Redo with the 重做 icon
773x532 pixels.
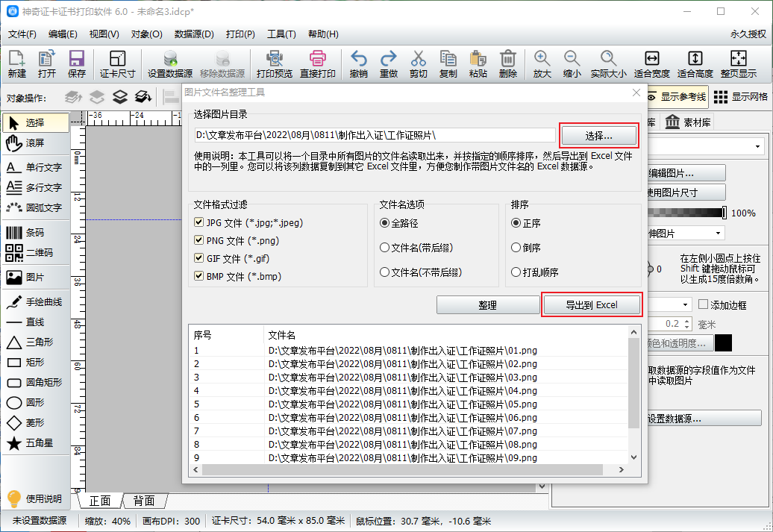coord(389,63)
